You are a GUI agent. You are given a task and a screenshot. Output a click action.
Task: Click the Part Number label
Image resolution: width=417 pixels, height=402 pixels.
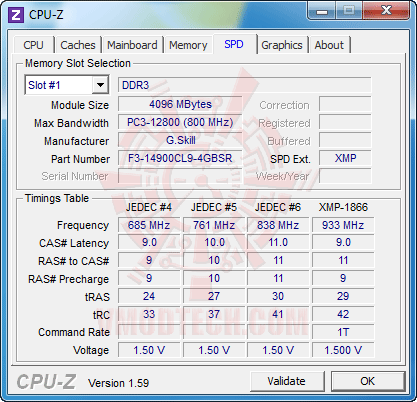click(x=80, y=159)
